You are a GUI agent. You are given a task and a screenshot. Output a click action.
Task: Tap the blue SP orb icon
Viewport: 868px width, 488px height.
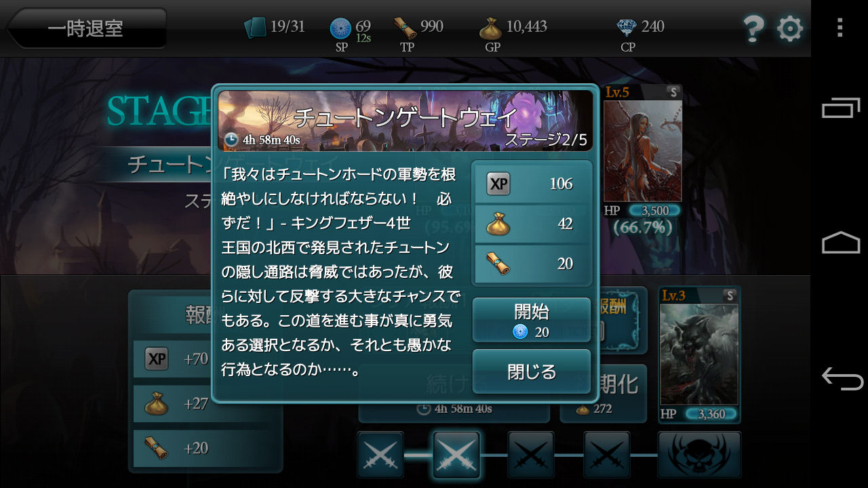click(x=340, y=28)
